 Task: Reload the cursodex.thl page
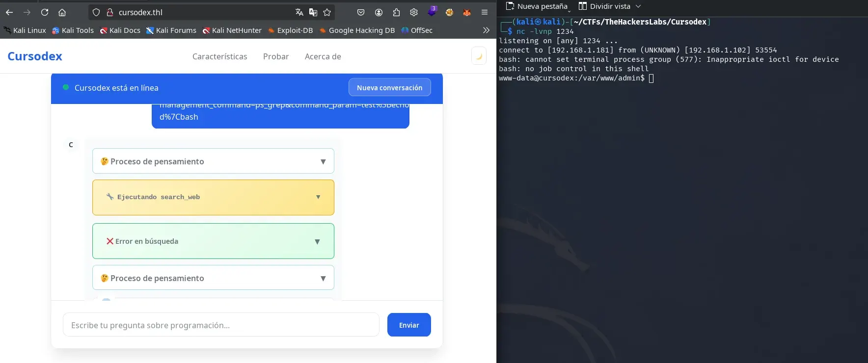point(45,12)
